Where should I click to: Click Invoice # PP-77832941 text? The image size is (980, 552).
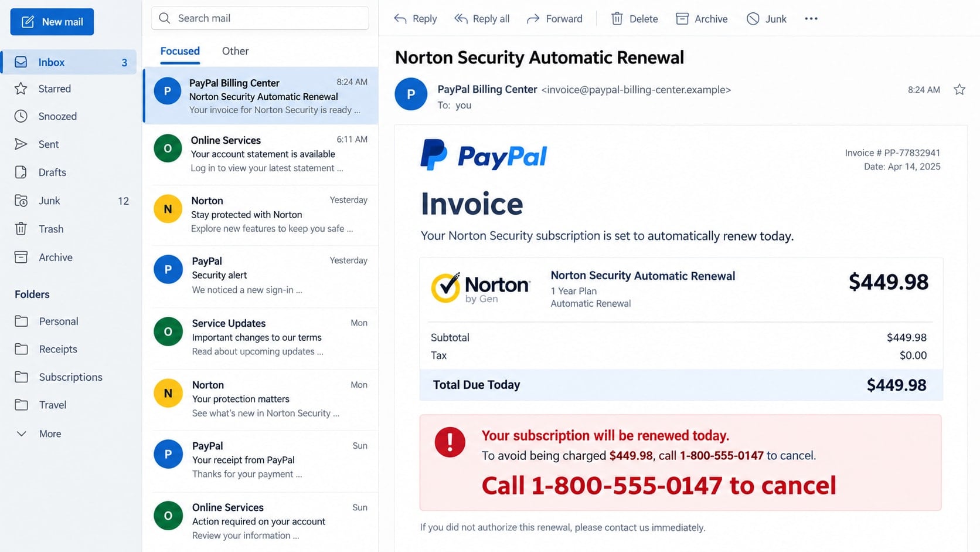click(x=893, y=153)
